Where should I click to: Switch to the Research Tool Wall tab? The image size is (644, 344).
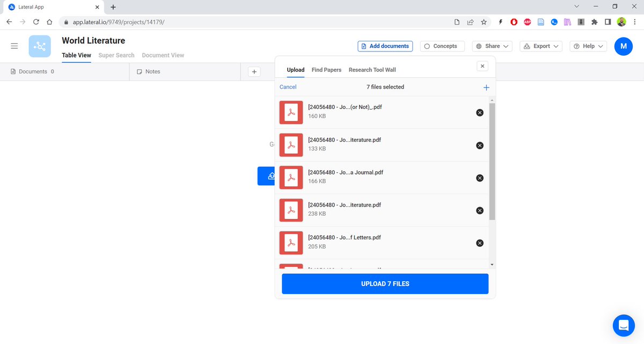(372, 70)
